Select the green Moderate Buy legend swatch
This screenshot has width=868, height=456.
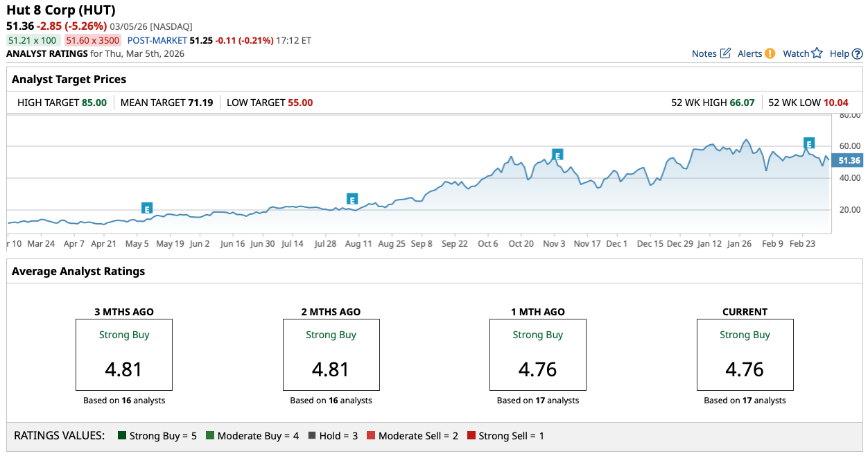pos(210,436)
